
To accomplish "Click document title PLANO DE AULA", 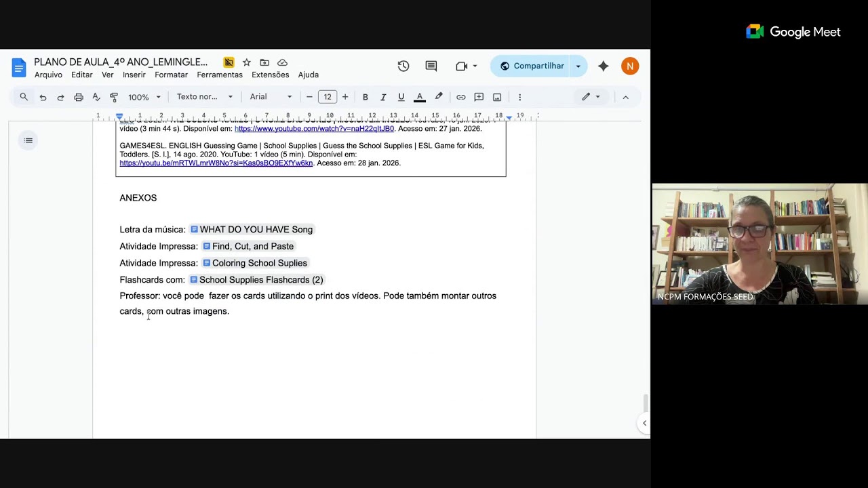I will (x=121, y=62).
